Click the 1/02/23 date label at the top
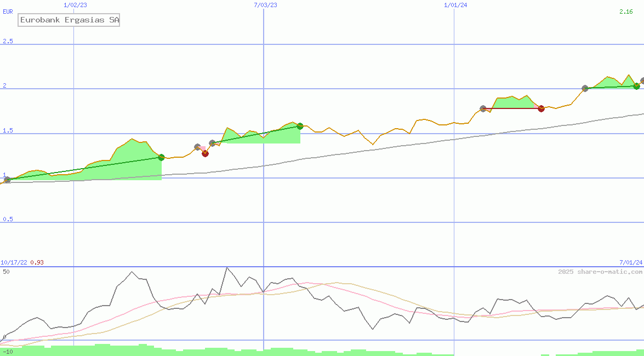The height and width of the screenshot is (356, 644). 74,5
